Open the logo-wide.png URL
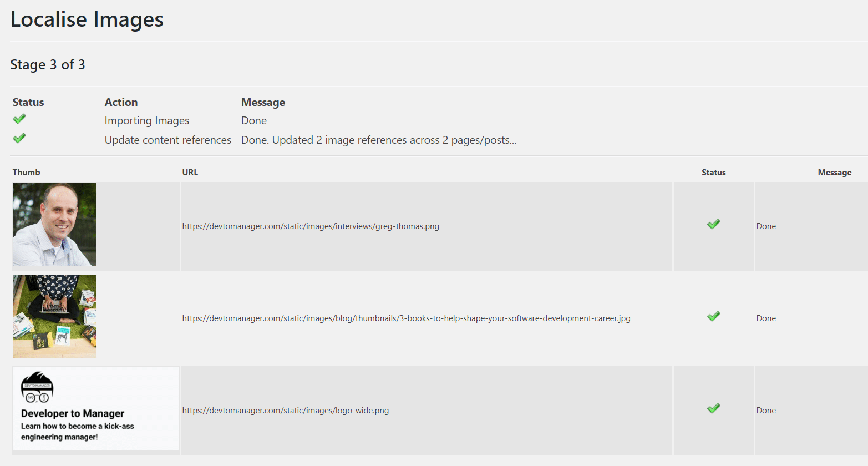This screenshot has width=868, height=466. point(286,411)
